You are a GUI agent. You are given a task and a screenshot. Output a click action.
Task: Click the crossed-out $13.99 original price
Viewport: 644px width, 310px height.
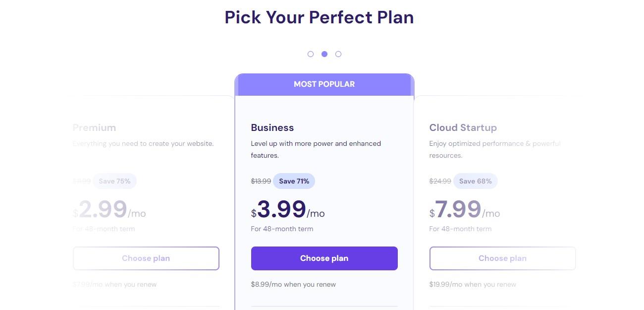(x=261, y=181)
